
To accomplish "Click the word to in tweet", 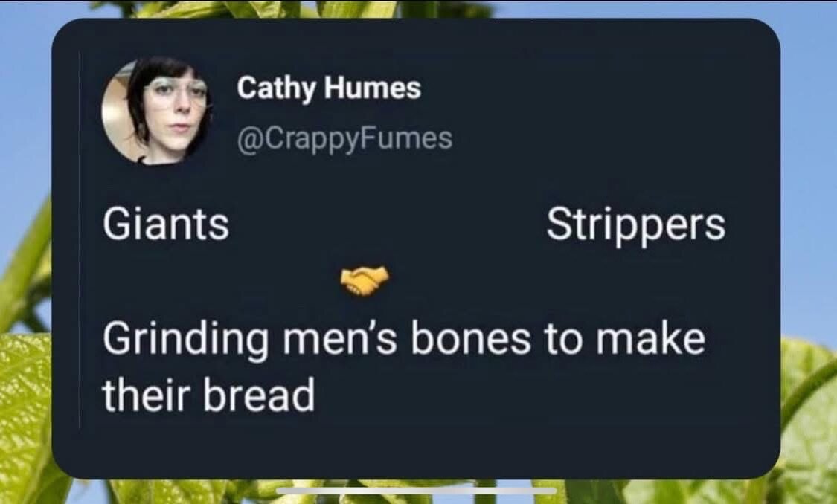I will (563, 340).
